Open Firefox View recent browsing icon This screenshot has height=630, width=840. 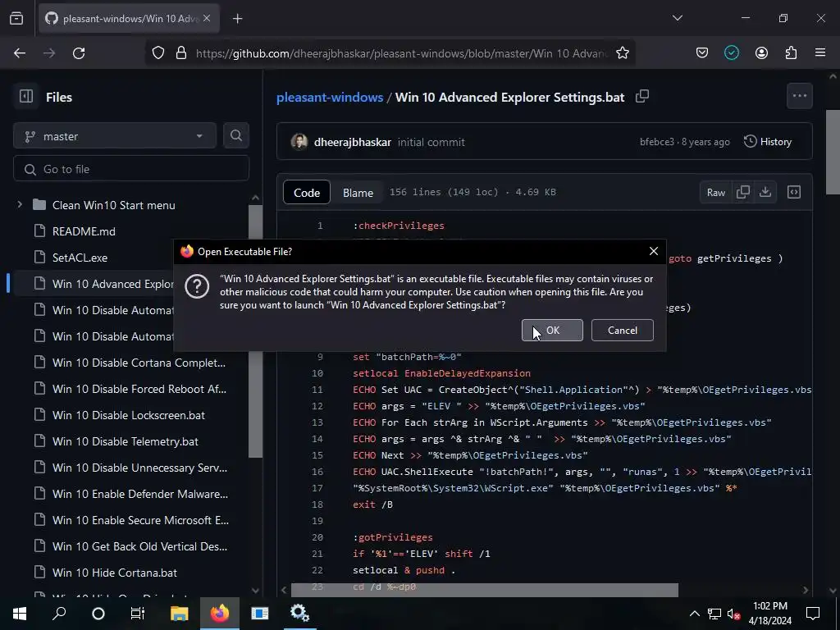pyautogui.click(x=16, y=18)
